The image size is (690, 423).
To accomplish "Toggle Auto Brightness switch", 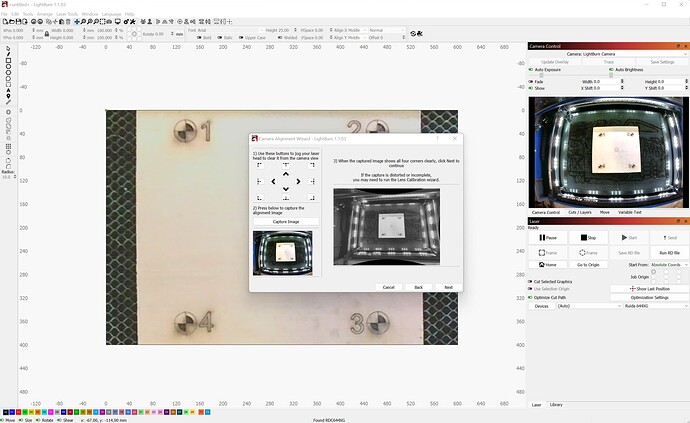I will point(611,70).
